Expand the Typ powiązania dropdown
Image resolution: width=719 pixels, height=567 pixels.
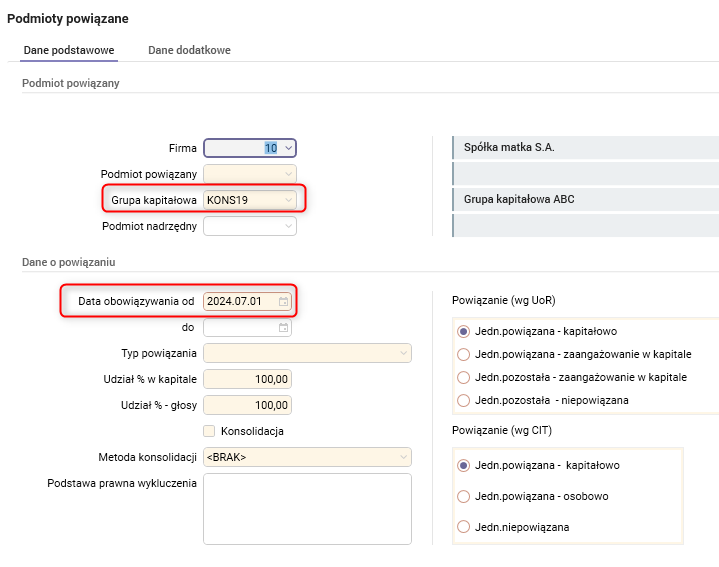click(403, 353)
